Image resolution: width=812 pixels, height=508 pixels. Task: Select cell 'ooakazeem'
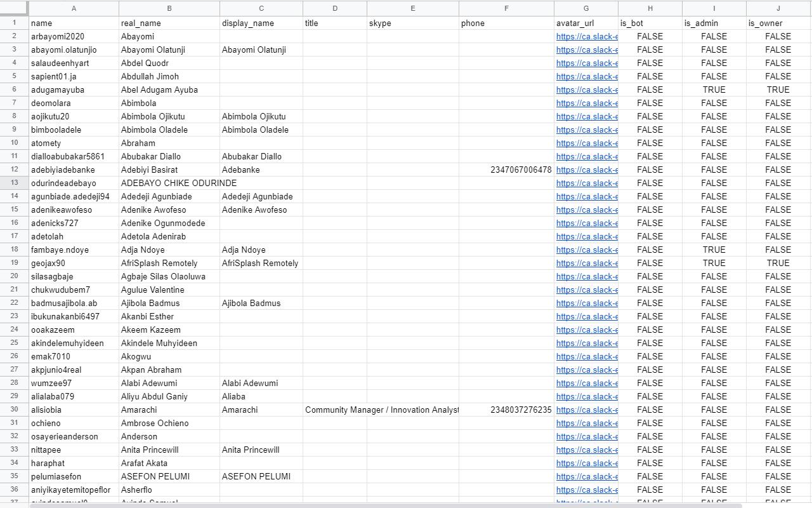click(74, 330)
